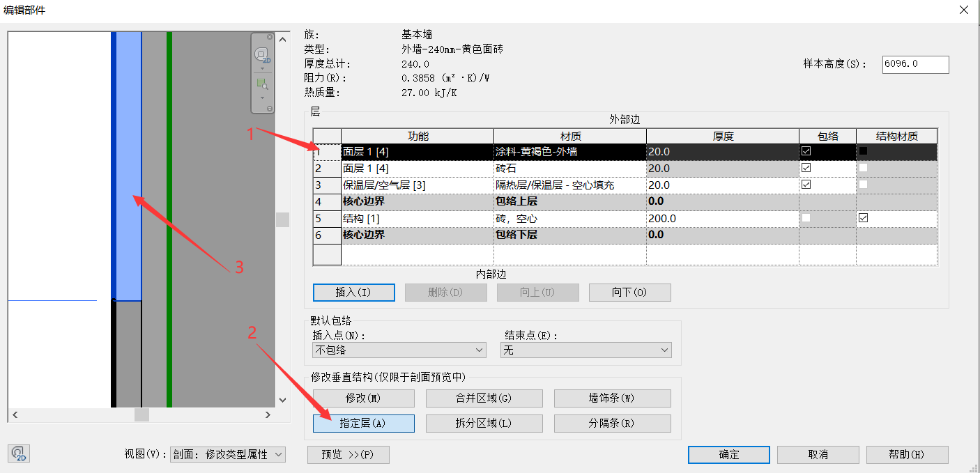Viewport: 980px width, 473px height.
Task: Toggle wrap checkbox for layer row 2
Action: [x=806, y=168]
